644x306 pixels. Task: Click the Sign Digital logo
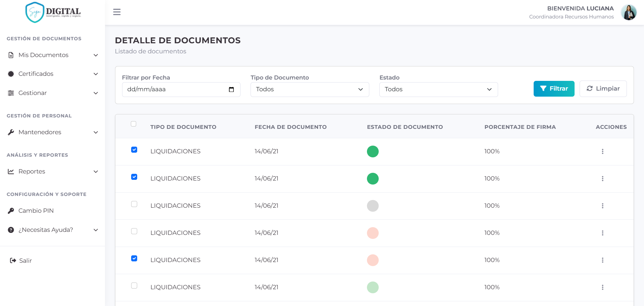point(53,12)
